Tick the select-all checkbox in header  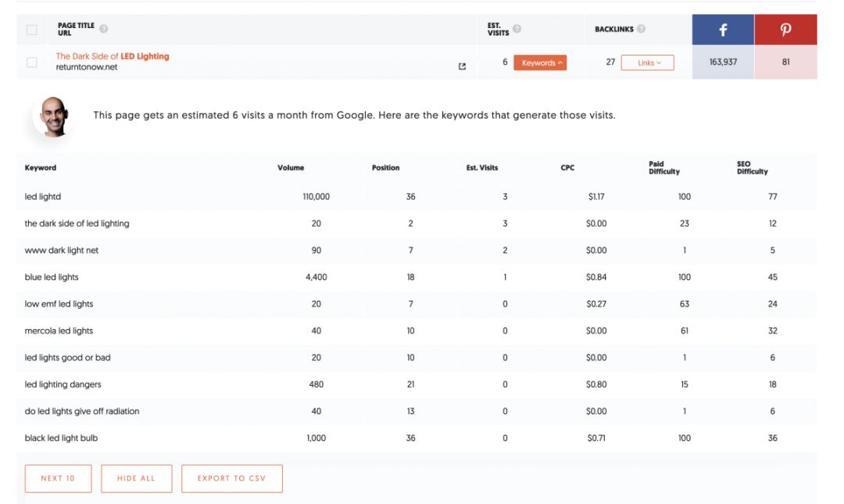[32, 30]
